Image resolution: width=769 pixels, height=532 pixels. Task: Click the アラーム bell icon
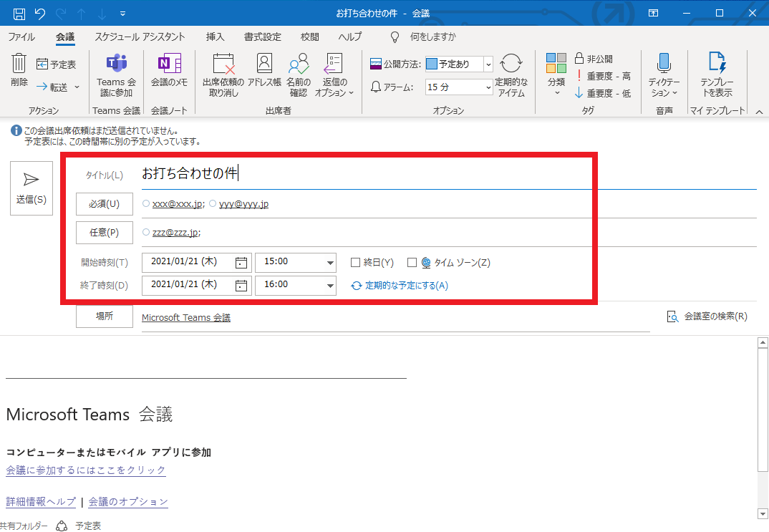pyautogui.click(x=376, y=87)
